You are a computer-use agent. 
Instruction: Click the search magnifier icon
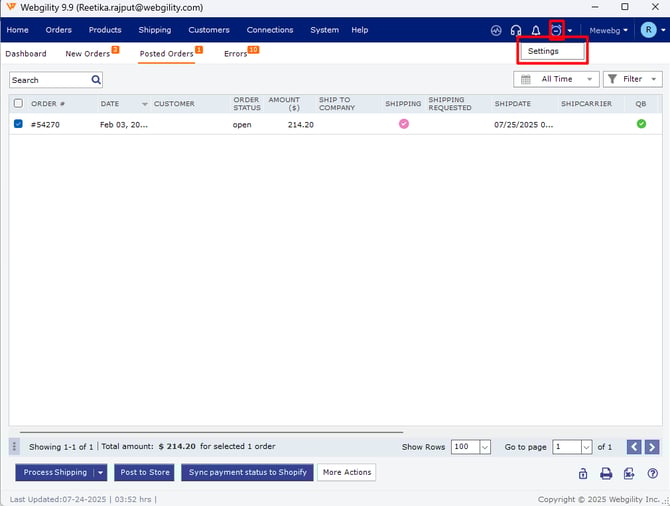(96, 80)
